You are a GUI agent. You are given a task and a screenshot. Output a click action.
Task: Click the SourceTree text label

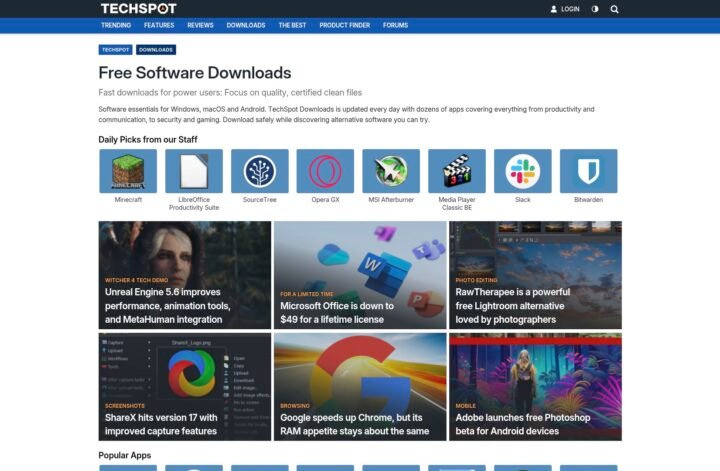(260, 200)
